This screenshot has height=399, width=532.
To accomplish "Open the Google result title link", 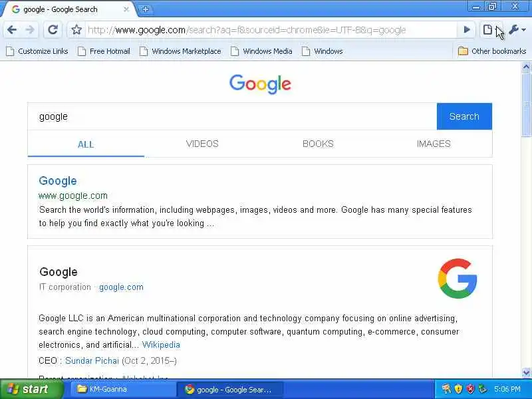I will pos(58,181).
